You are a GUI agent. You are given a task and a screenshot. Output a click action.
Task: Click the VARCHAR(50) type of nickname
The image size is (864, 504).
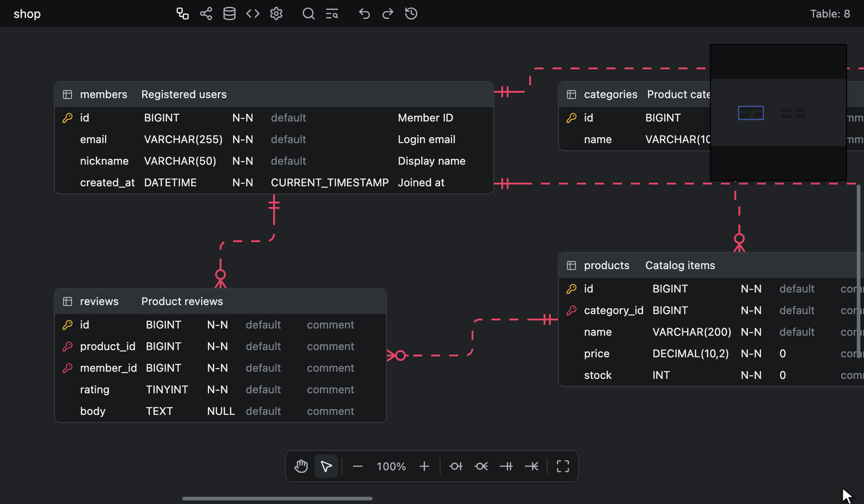pos(180,161)
